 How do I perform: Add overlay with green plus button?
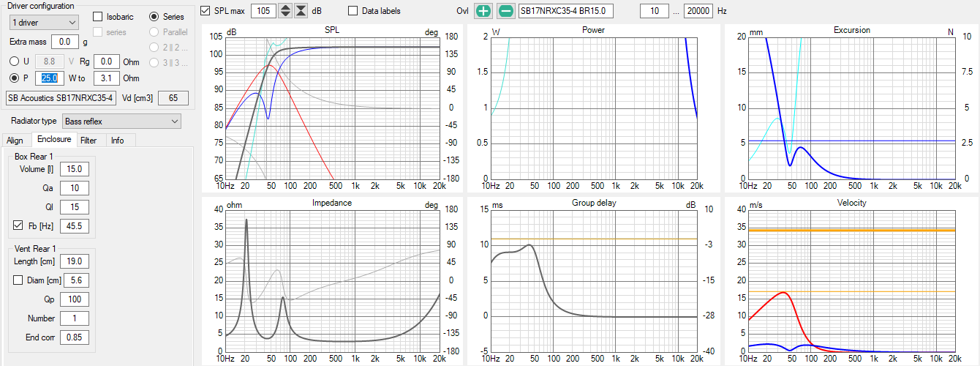click(483, 11)
